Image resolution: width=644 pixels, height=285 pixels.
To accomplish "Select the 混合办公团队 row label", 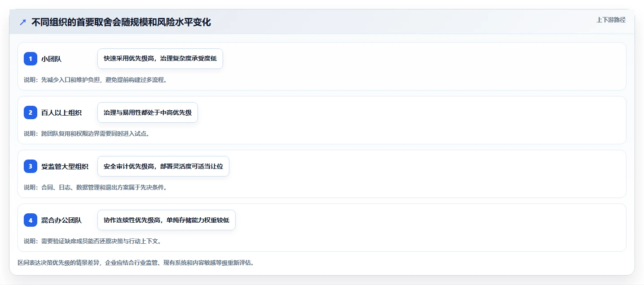I will 61,220.
